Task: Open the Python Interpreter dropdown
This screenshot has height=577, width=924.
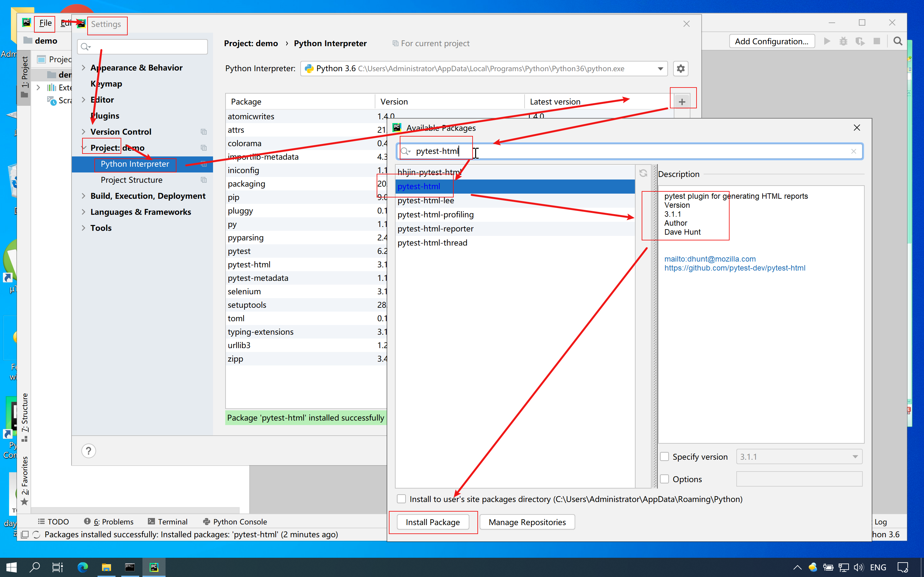Action: [660, 69]
